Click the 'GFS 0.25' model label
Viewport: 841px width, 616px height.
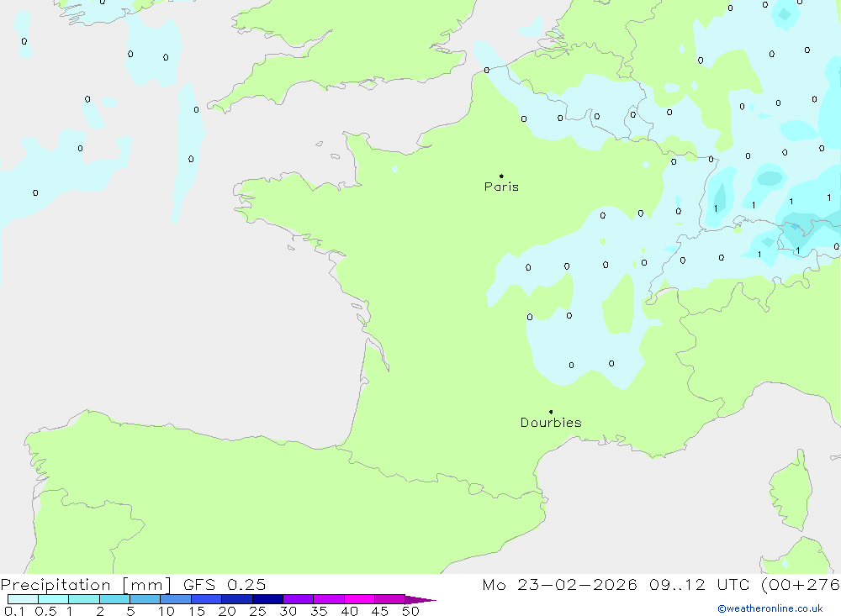point(225,584)
